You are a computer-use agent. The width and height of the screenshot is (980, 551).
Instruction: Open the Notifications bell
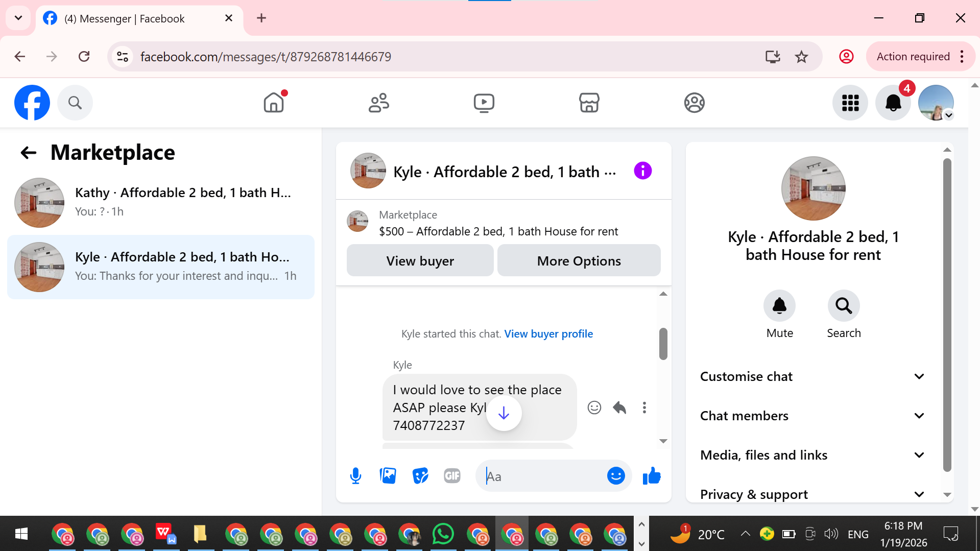click(893, 103)
